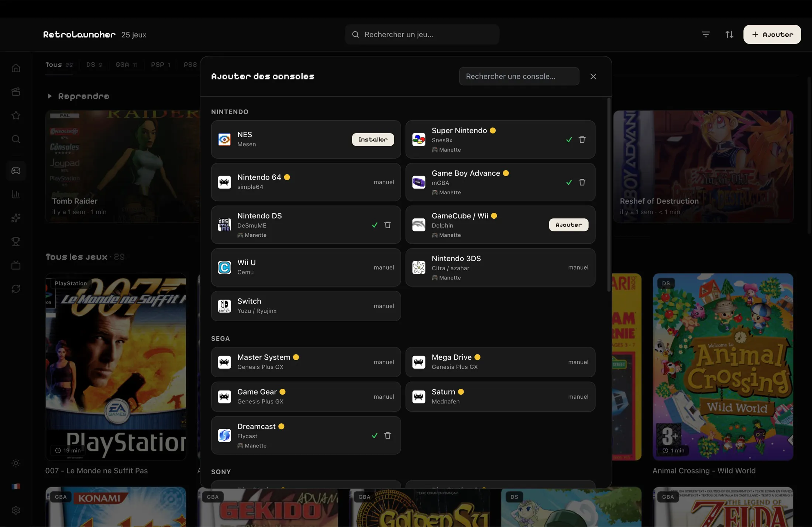The width and height of the screenshot is (812, 527).
Task: Open the sort arrows icon in header
Action: click(x=729, y=34)
